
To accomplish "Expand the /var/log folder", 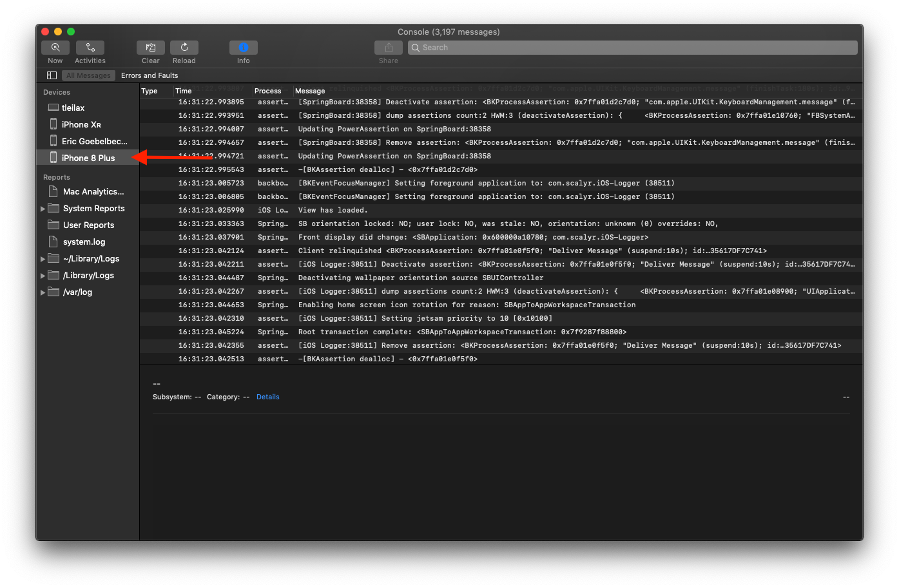I will pyautogui.click(x=43, y=292).
